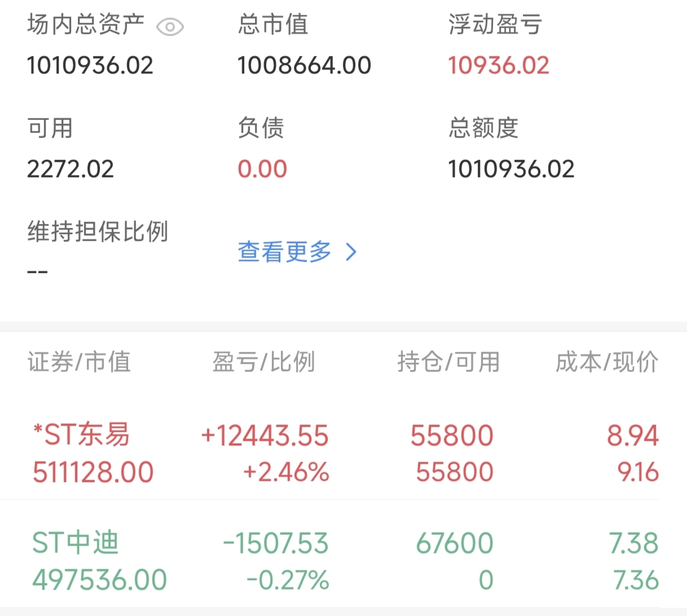Toggle the eye icon to hide total assets
The width and height of the screenshot is (687, 616).
170,26
